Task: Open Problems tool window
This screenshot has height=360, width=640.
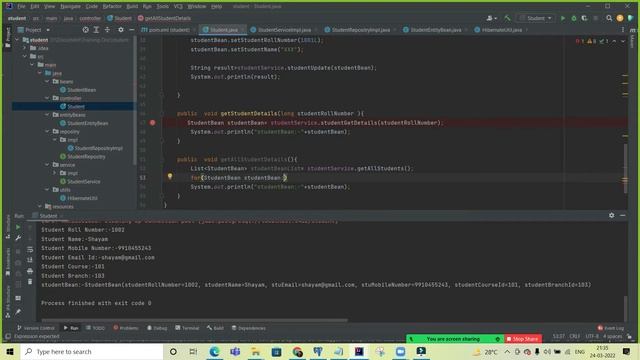Action: pos(126,328)
